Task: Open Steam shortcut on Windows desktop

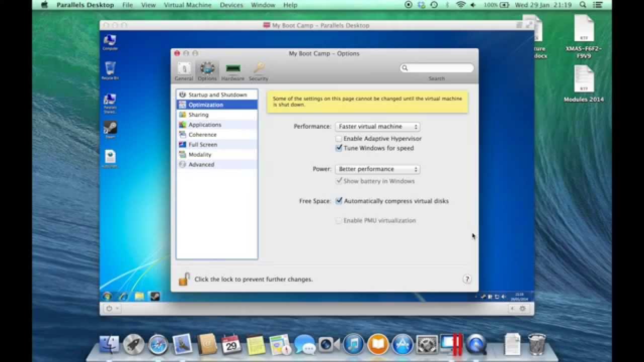Action: (x=110, y=130)
